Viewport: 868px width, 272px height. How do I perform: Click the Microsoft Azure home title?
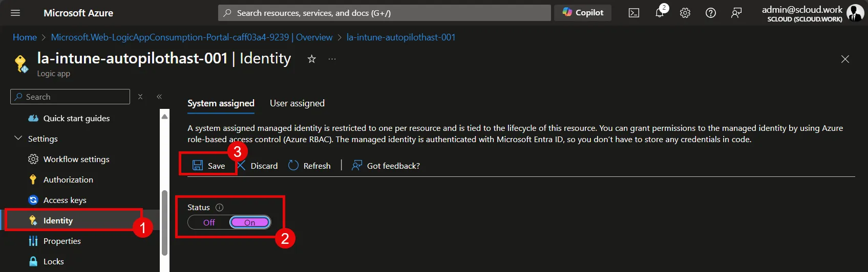[x=78, y=13]
